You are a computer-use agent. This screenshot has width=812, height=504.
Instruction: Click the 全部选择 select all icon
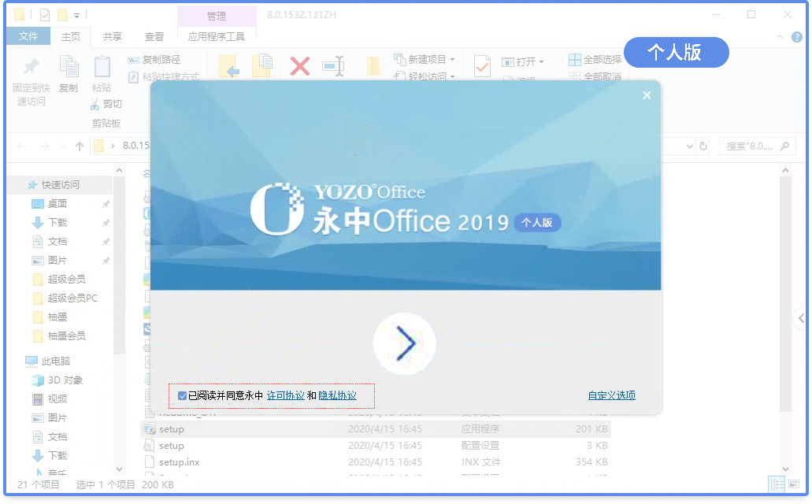[577, 59]
